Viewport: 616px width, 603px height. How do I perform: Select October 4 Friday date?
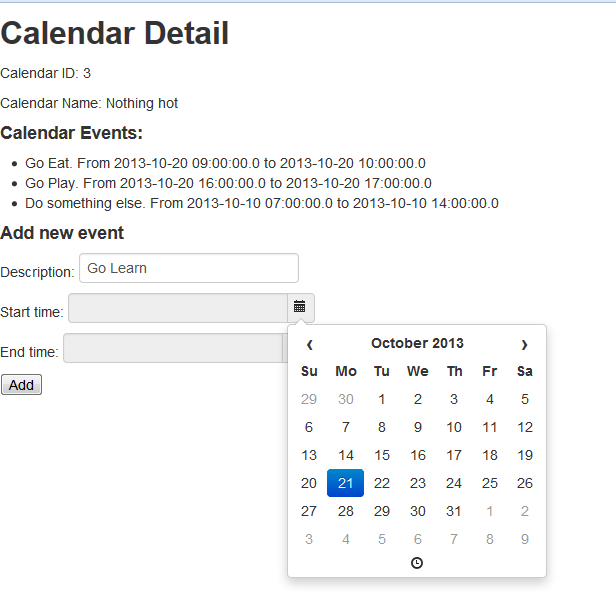point(490,399)
